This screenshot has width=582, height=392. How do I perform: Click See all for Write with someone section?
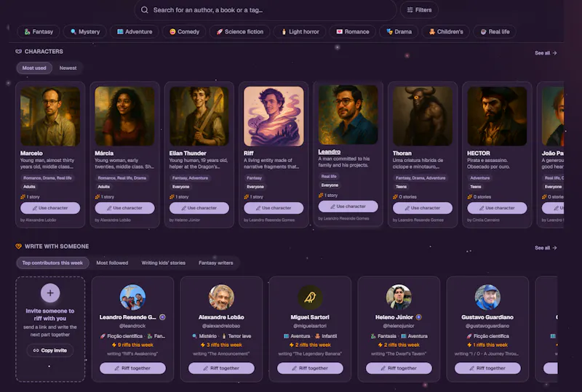pos(546,247)
